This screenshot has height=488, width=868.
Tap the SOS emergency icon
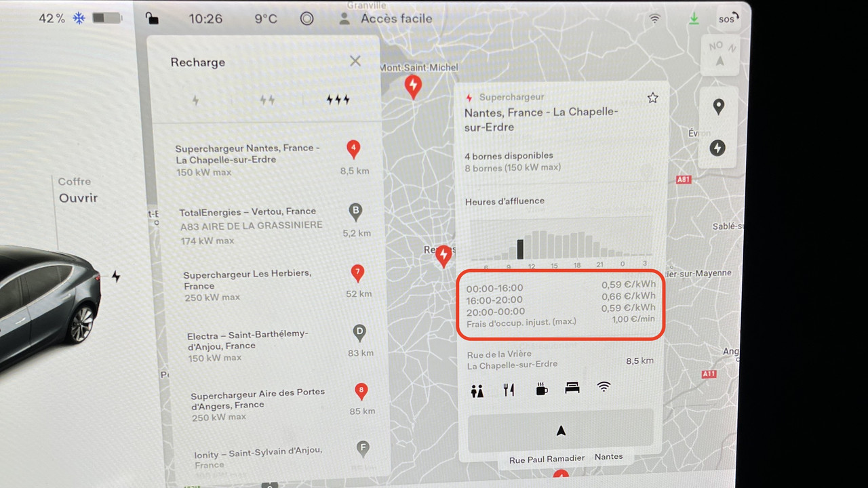pos(728,18)
